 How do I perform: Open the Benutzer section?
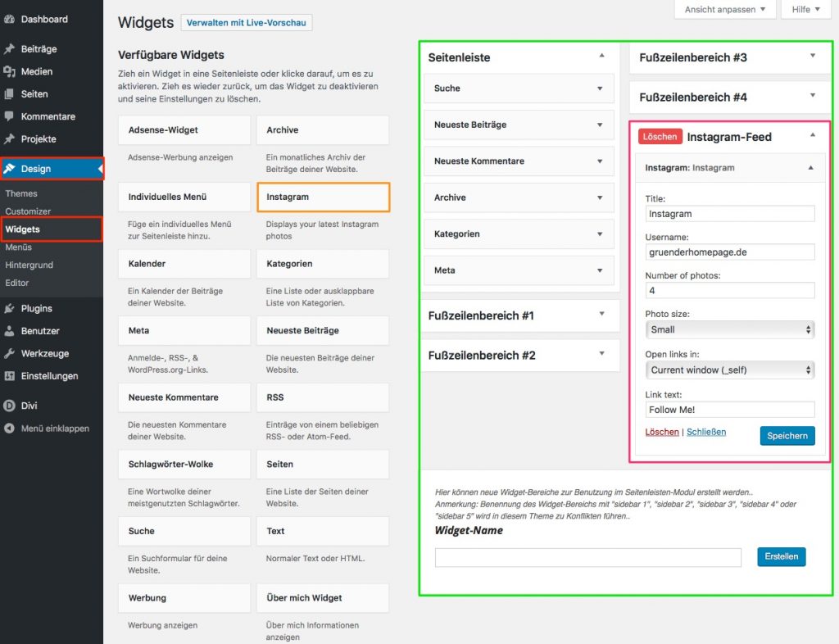click(39, 331)
